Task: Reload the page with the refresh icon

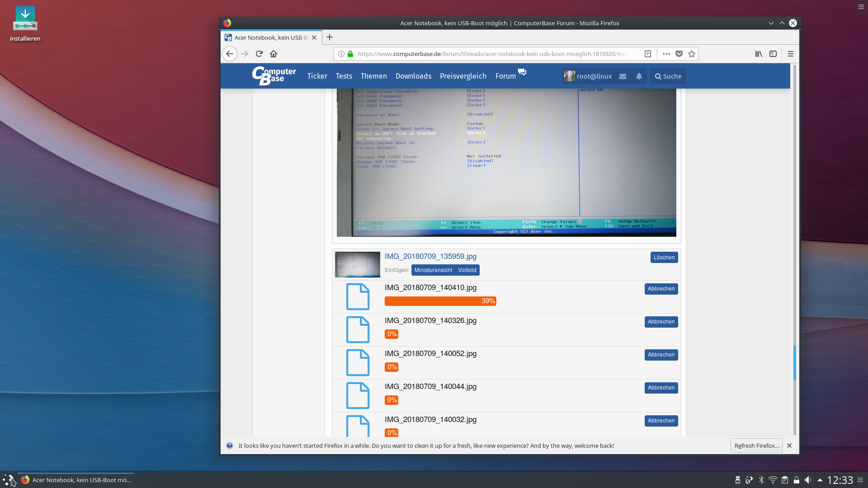Action: pos(259,54)
